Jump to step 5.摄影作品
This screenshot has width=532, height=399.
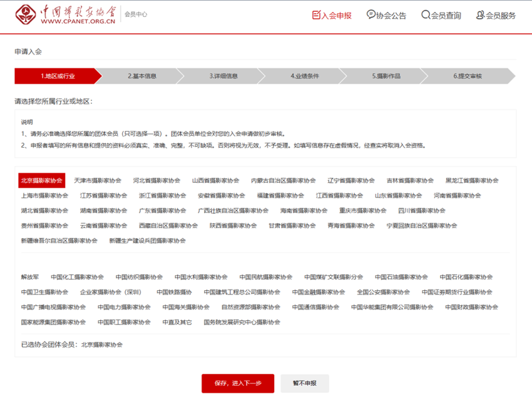click(386, 76)
